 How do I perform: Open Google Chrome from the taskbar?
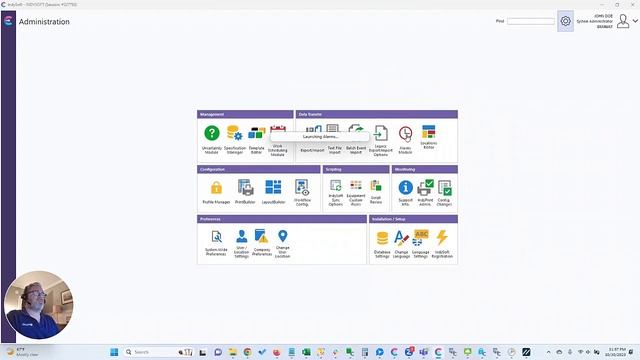point(247,352)
